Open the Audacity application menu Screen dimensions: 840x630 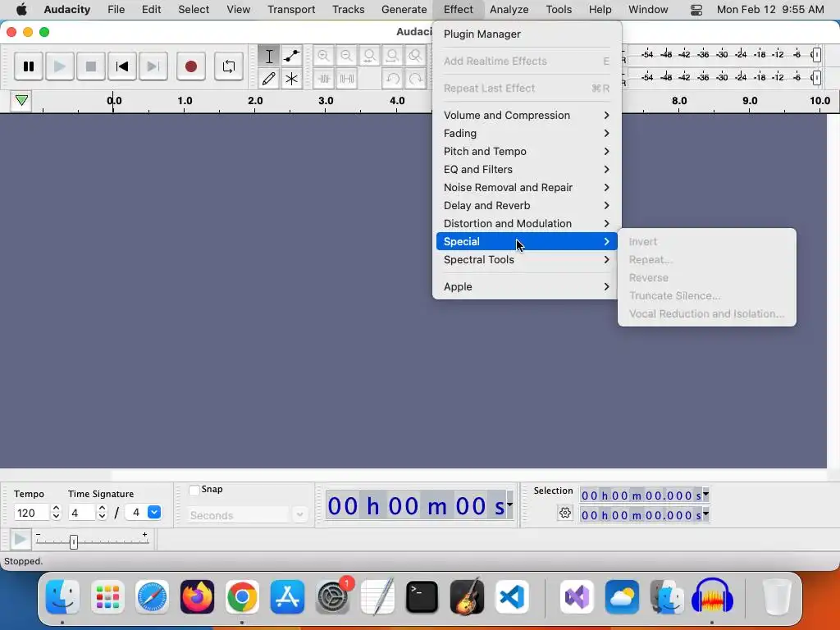click(67, 9)
